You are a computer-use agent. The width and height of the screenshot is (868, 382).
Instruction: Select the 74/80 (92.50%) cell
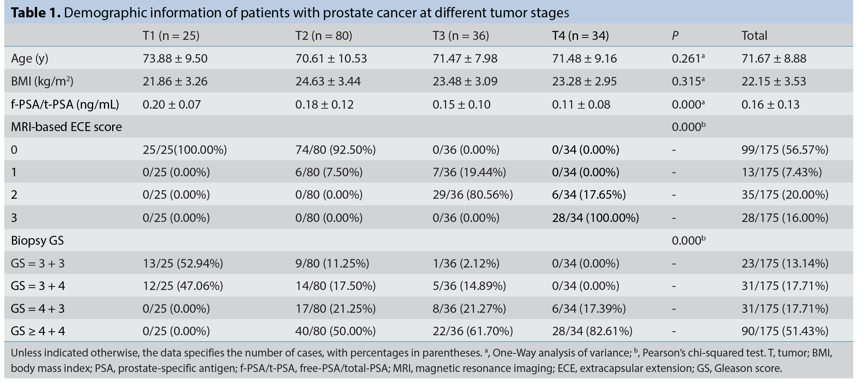coord(336,150)
